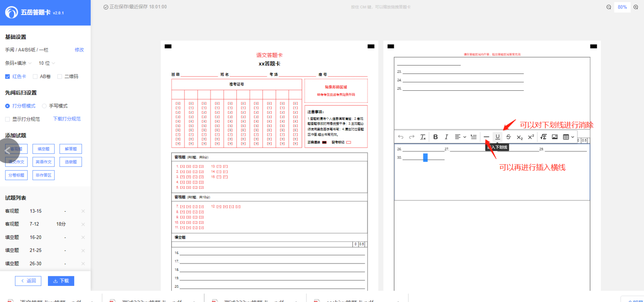The height and width of the screenshot is (302, 644).
Task: Apply italic with the I icon
Action: click(x=446, y=137)
